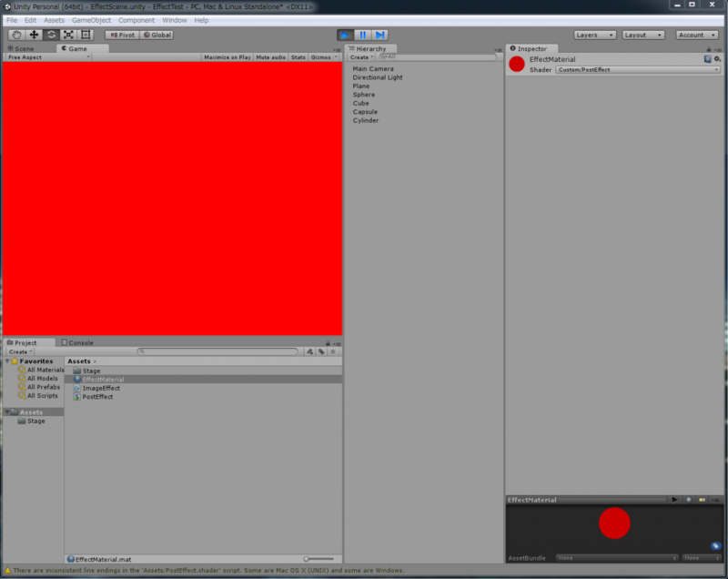
Task: Click the Project panel search field
Action: 217,351
